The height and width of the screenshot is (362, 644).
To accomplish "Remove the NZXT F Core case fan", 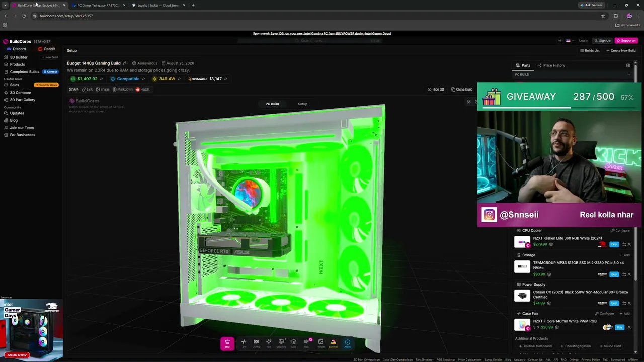I will [x=629, y=327].
